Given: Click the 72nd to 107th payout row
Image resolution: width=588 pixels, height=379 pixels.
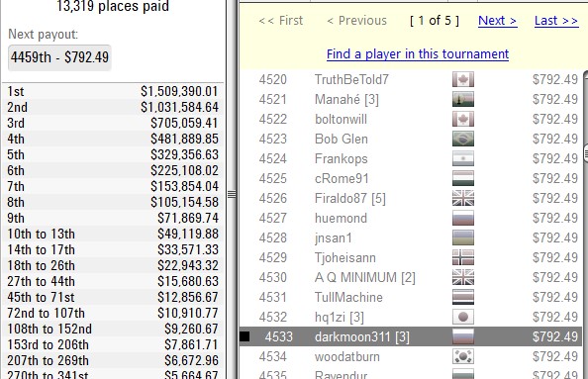Looking at the screenshot, I should click(x=113, y=313).
